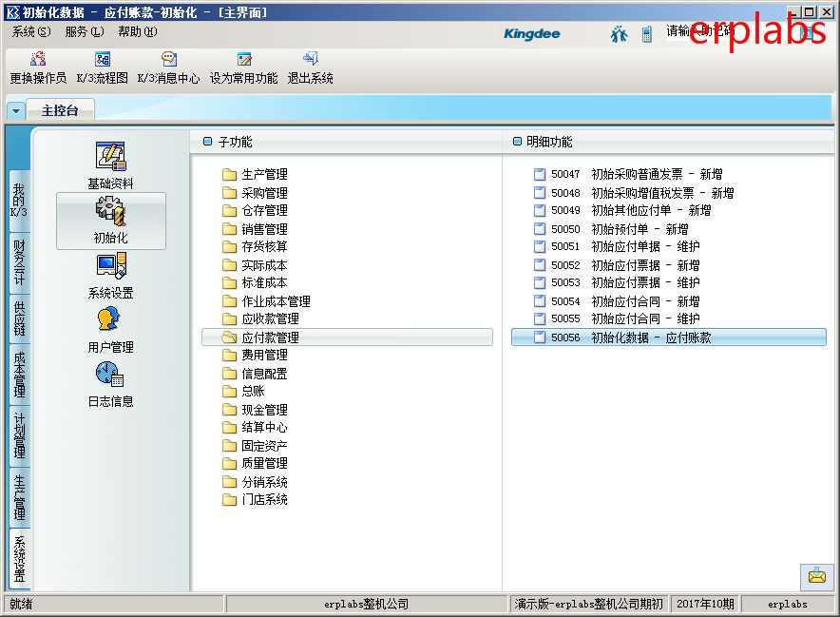
Task: Click the 2017年10期 status bar entry
Action: tap(705, 604)
